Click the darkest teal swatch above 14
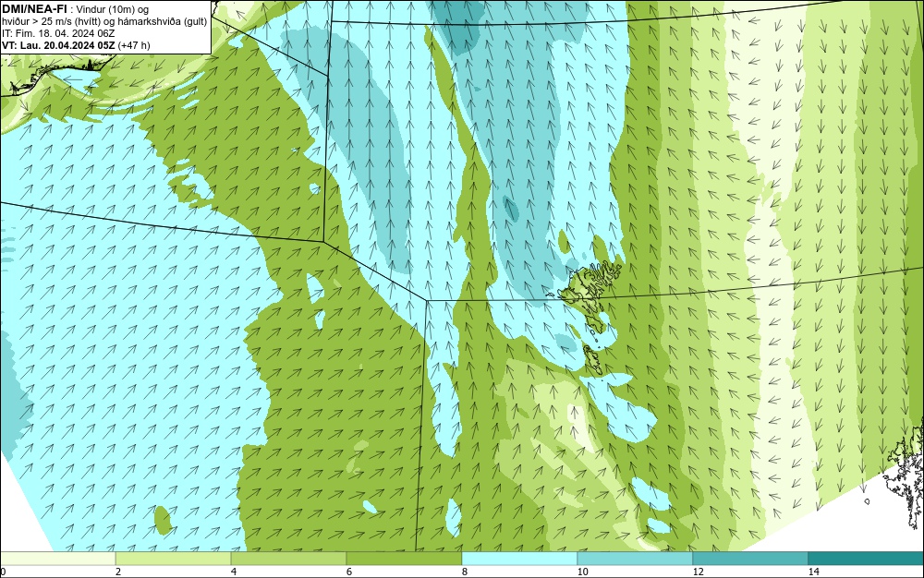The width and height of the screenshot is (924, 578). (x=867, y=559)
